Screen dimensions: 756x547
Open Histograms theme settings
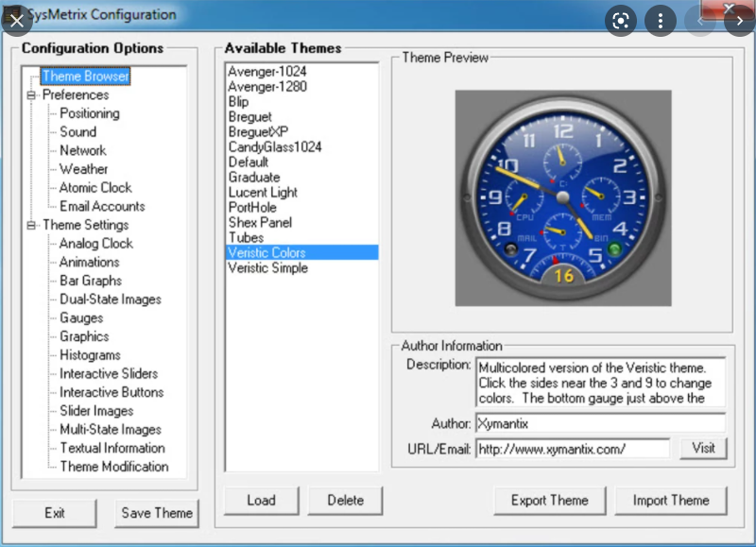tap(90, 355)
